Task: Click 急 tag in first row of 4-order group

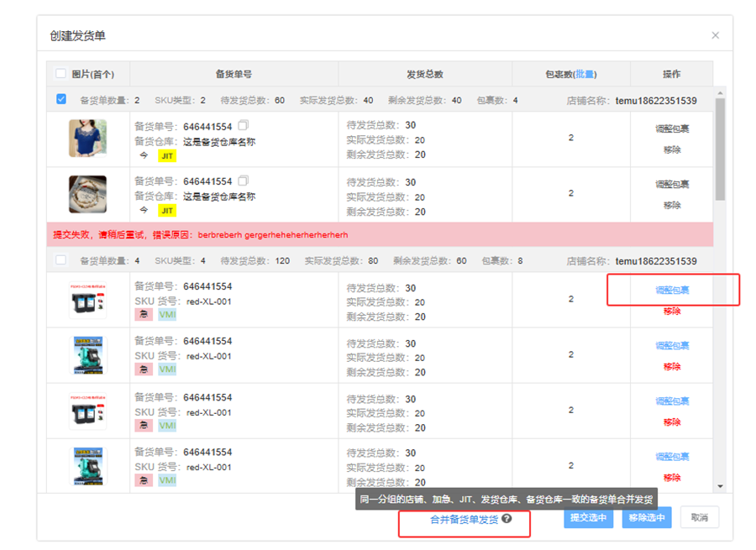Action: click(x=144, y=315)
